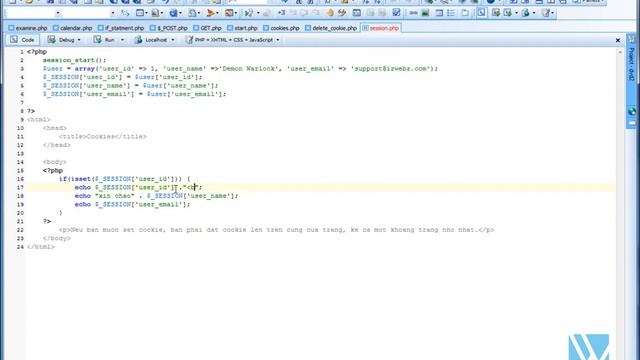Click the sync arrows icon after the combo boxes
This screenshot has width=640, height=360.
pyautogui.click(x=125, y=13)
